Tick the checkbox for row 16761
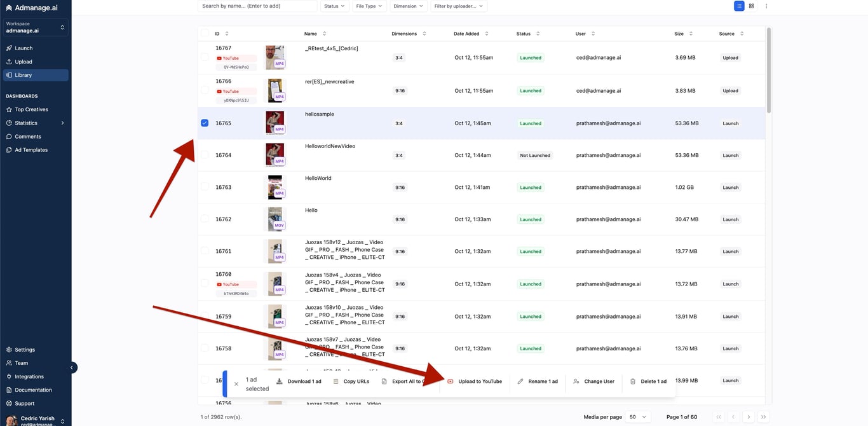This screenshot has height=426, width=868. (x=205, y=251)
